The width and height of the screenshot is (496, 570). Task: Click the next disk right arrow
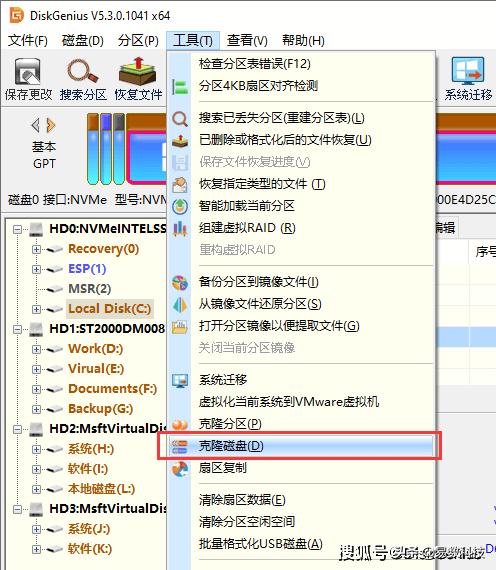tap(51, 125)
